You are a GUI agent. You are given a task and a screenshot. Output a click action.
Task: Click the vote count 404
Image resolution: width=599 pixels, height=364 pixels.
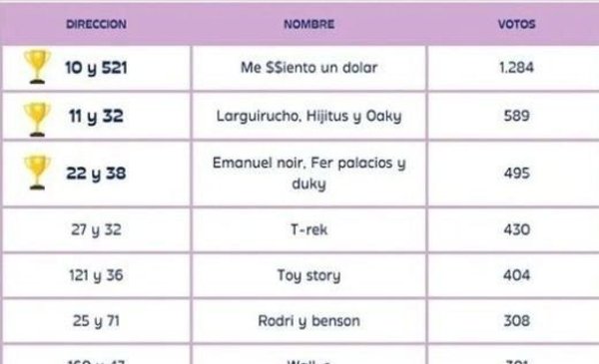516,275
